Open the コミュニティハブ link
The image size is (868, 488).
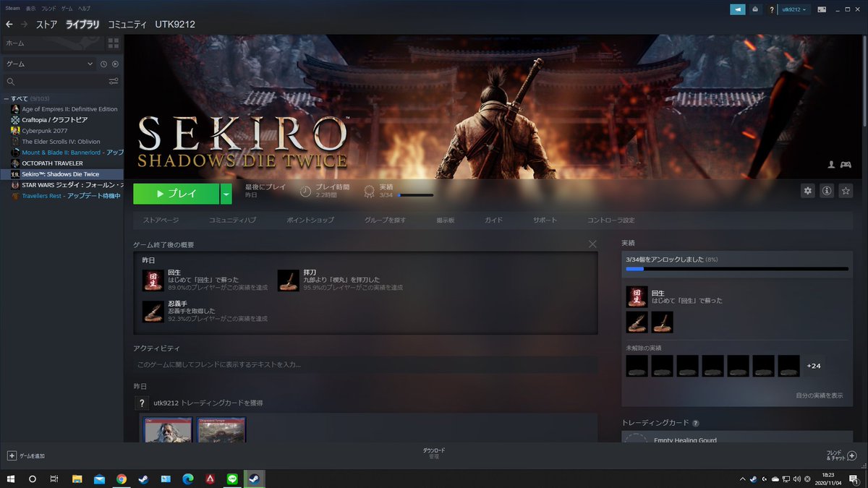(232, 220)
